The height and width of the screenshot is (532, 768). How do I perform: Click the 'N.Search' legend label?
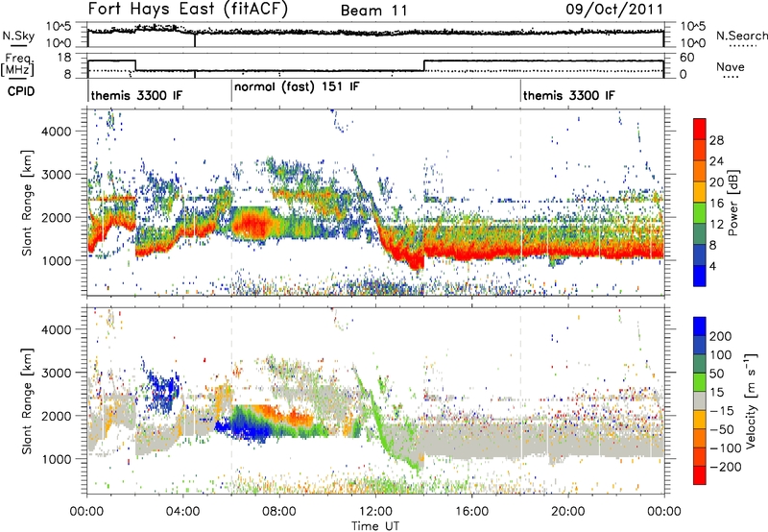coord(741,36)
